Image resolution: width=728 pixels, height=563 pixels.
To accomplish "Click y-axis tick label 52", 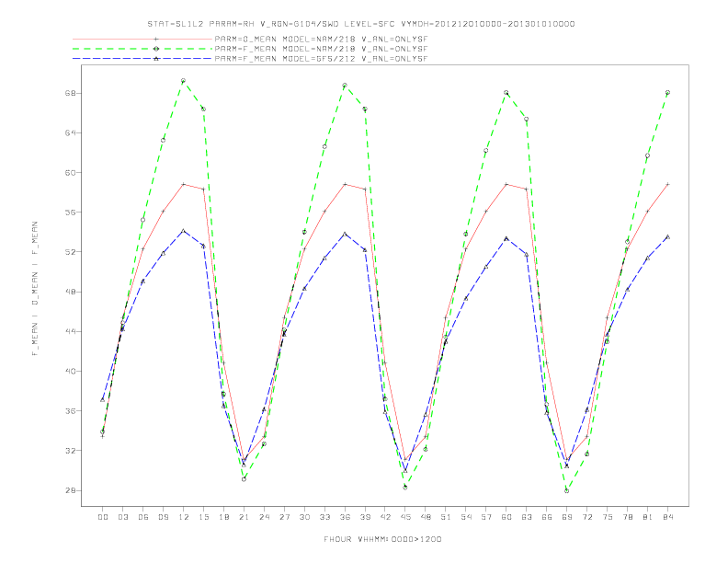I will (x=70, y=252).
